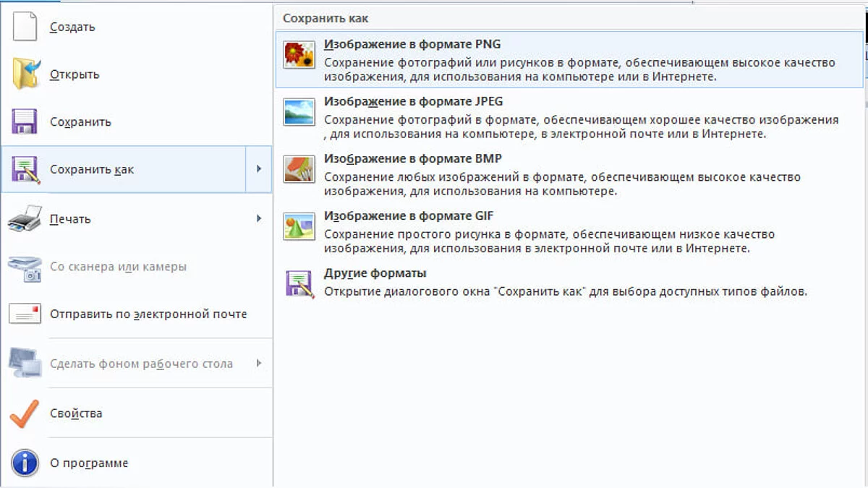Choose Отправить по электронной почте
The image size is (868, 488).
(148, 314)
